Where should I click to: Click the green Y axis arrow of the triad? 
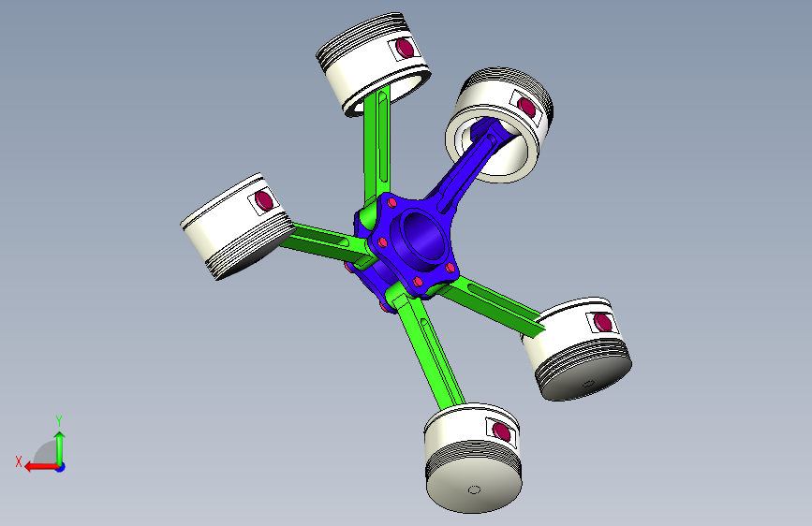(x=60, y=447)
